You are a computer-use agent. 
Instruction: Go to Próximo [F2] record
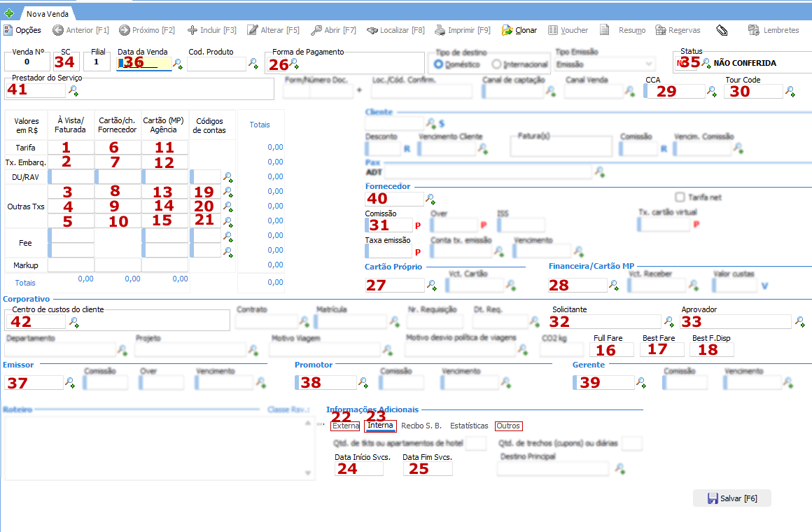tap(147, 30)
